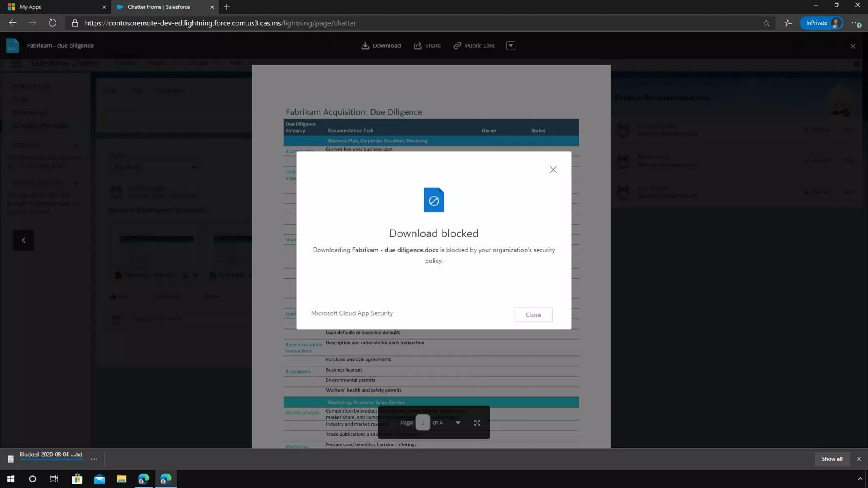
Task: Close the Download blocked dialog with X
Action: pos(553,170)
